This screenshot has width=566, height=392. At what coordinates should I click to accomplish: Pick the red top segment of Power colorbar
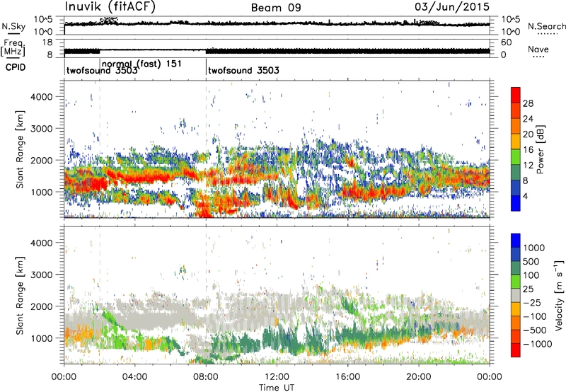click(x=516, y=96)
